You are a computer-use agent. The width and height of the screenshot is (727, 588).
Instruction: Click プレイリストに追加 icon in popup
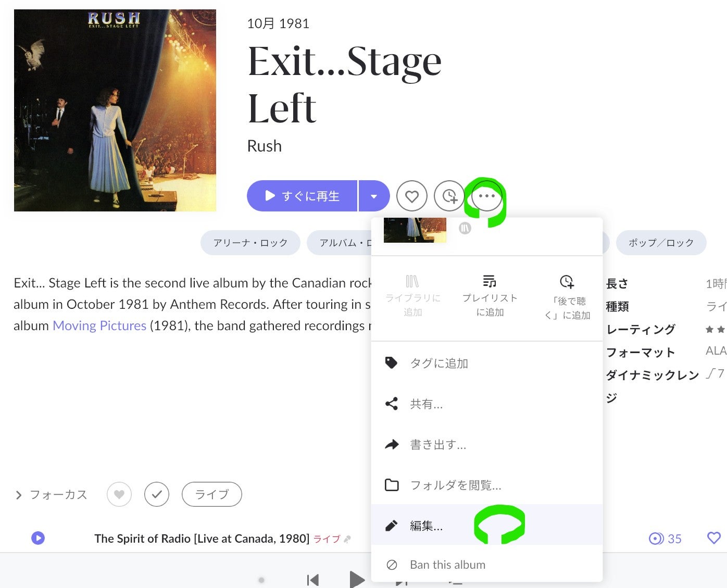(x=490, y=281)
